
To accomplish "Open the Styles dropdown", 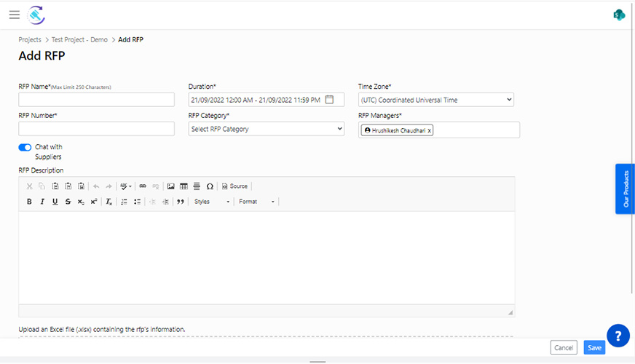I will [212, 202].
